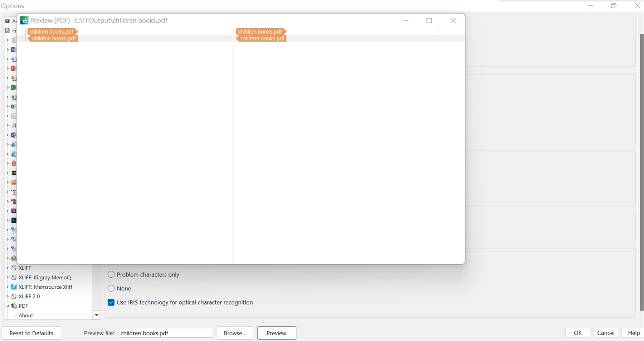Select the XLIFF 2.0 tree item
Image resolution: width=644 pixels, height=341 pixels.
29,296
